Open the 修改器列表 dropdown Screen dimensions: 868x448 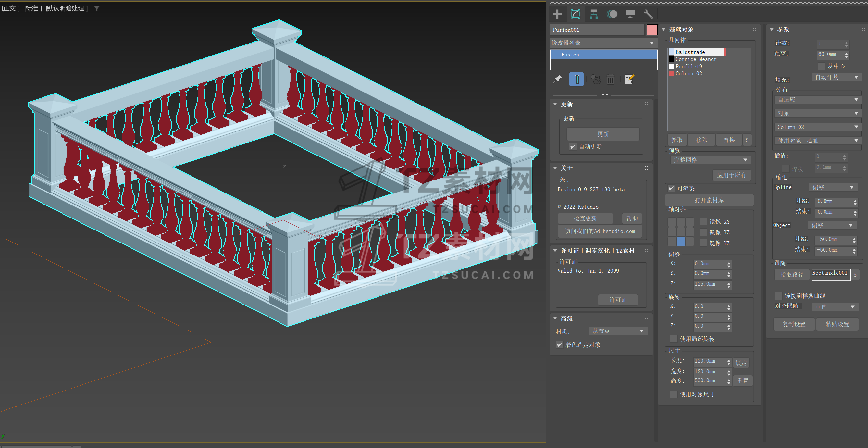click(x=603, y=43)
